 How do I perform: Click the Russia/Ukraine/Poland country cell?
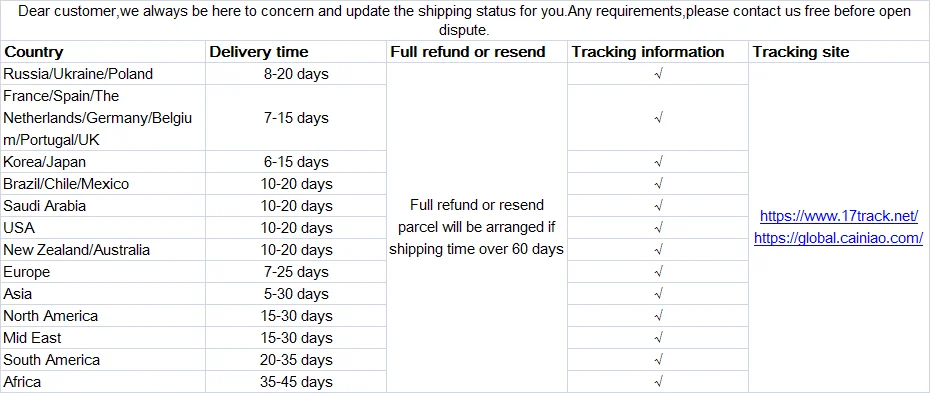click(x=103, y=74)
